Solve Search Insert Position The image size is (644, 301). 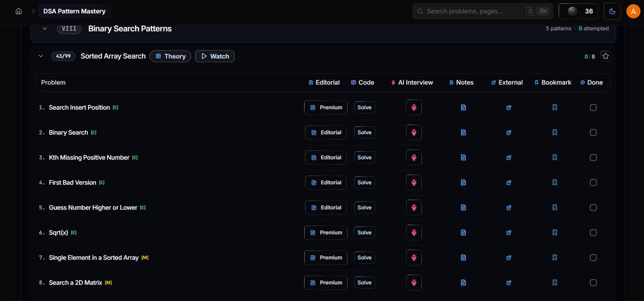[364, 107]
